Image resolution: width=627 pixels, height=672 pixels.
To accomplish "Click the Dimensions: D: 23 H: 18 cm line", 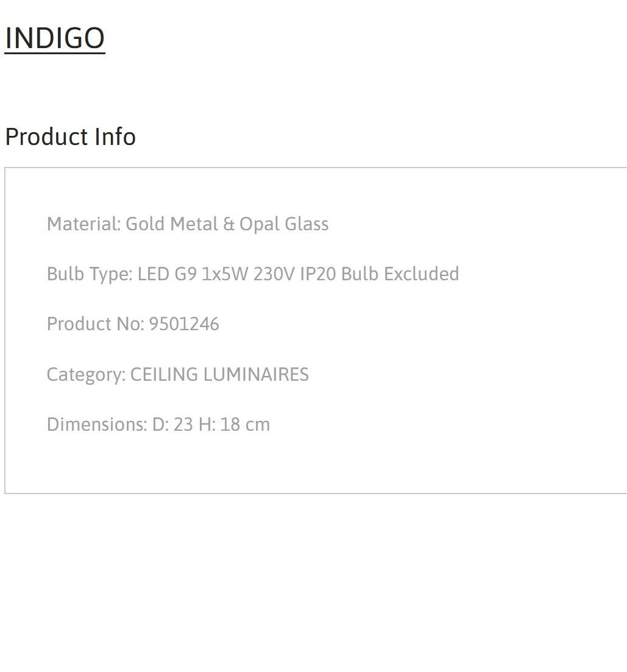I will tap(158, 424).
